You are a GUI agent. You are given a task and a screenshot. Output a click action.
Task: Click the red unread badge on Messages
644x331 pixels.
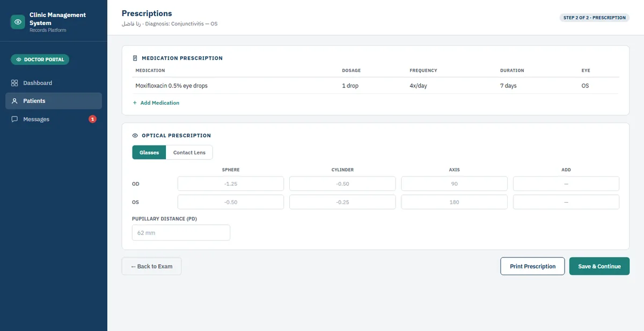pyautogui.click(x=92, y=119)
